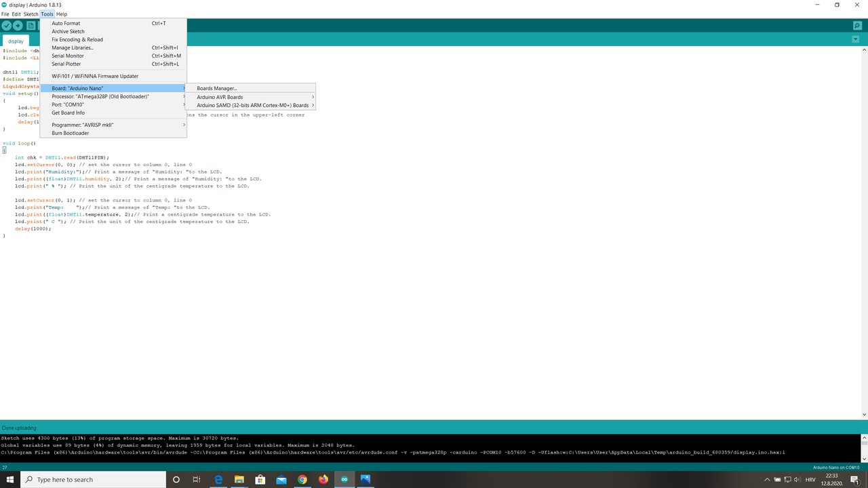The height and width of the screenshot is (488, 868).
Task: Open the tab options dropdown arrow
Action: [x=856, y=39]
